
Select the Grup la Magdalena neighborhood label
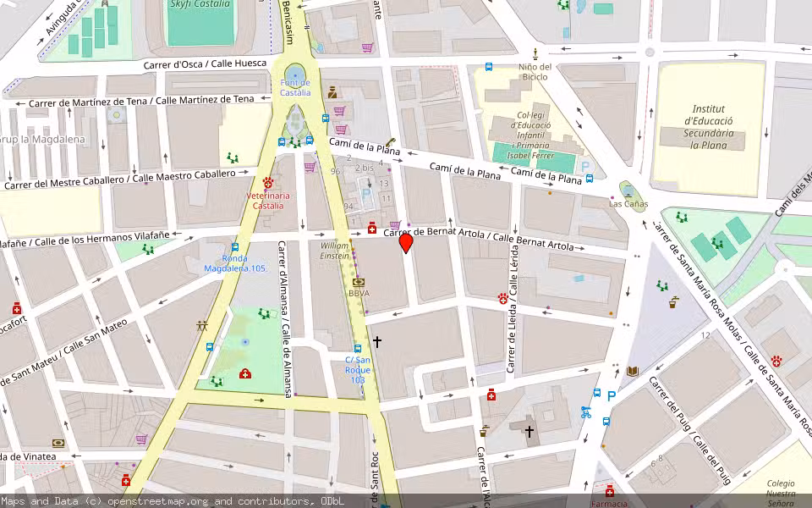pos(42,140)
